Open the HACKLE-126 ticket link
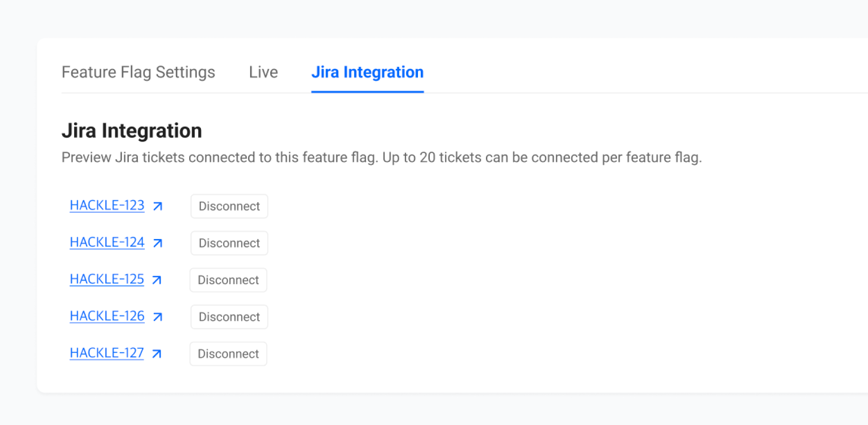868x425 pixels. pyautogui.click(x=107, y=316)
